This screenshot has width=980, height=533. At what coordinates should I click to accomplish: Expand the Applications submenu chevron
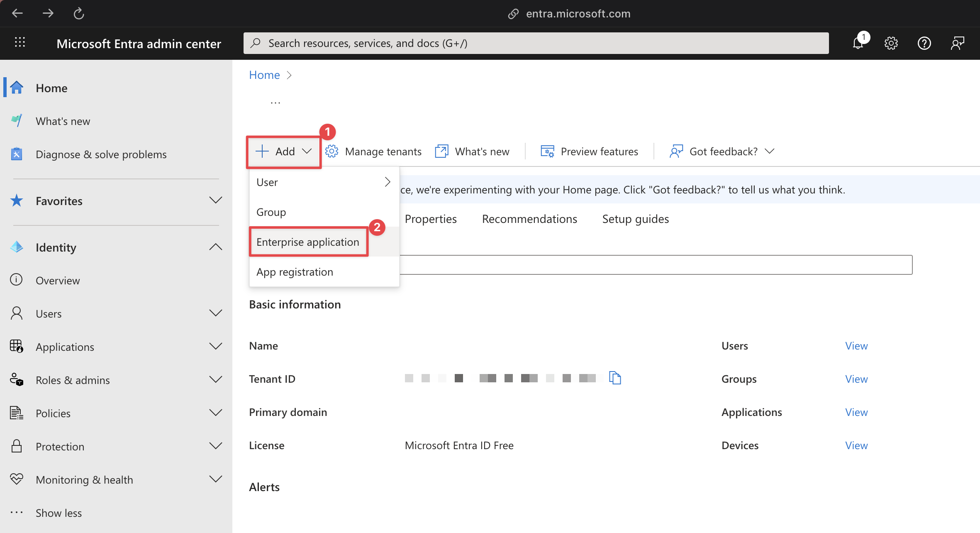pyautogui.click(x=216, y=346)
